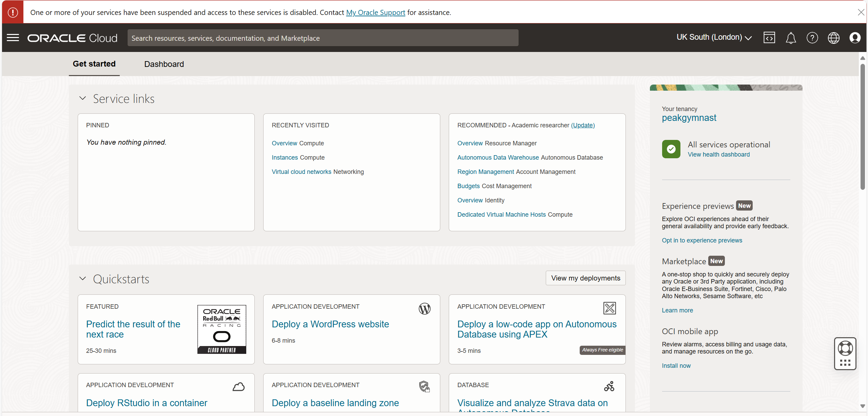Click the scrollbar down arrow

point(863,406)
